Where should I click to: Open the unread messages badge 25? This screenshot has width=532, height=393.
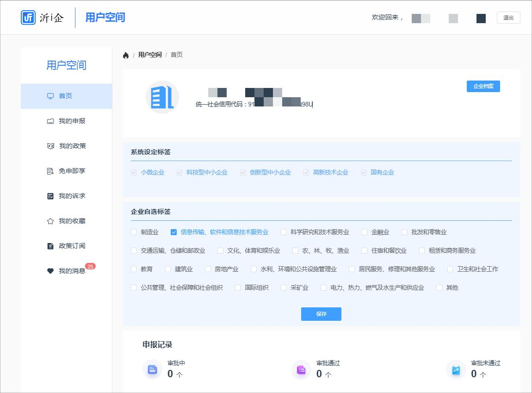click(90, 266)
